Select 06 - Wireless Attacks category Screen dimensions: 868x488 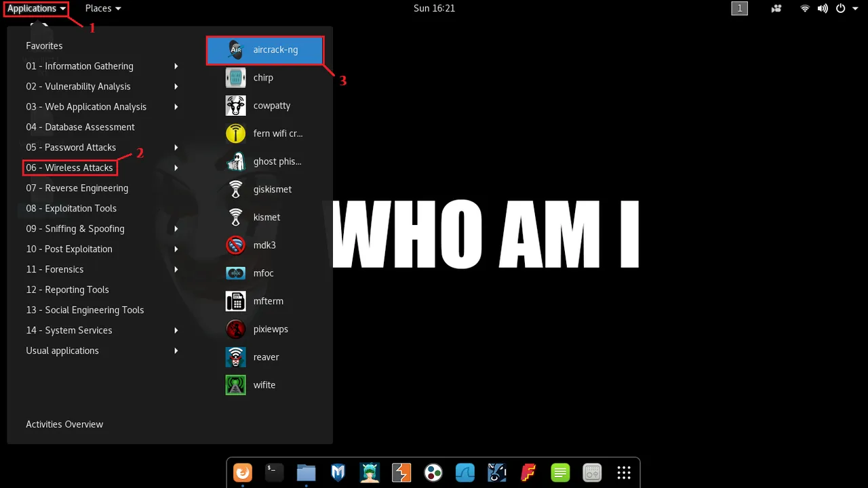coord(69,167)
